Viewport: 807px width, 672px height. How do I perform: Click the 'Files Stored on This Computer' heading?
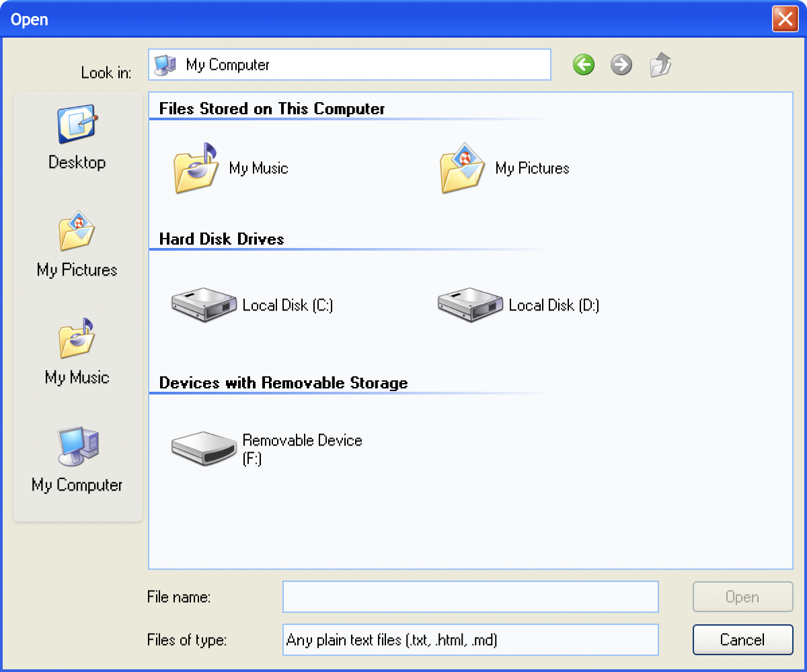coord(272,109)
